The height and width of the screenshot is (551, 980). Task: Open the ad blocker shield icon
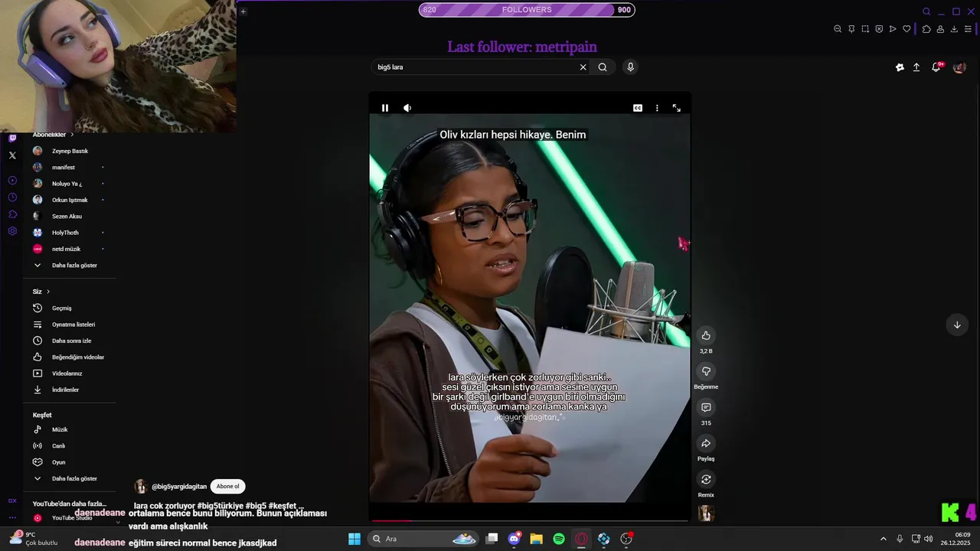(x=879, y=29)
